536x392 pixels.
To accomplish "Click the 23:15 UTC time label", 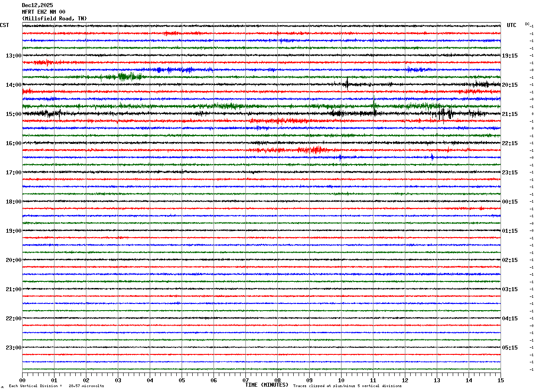I will click(509, 173).
